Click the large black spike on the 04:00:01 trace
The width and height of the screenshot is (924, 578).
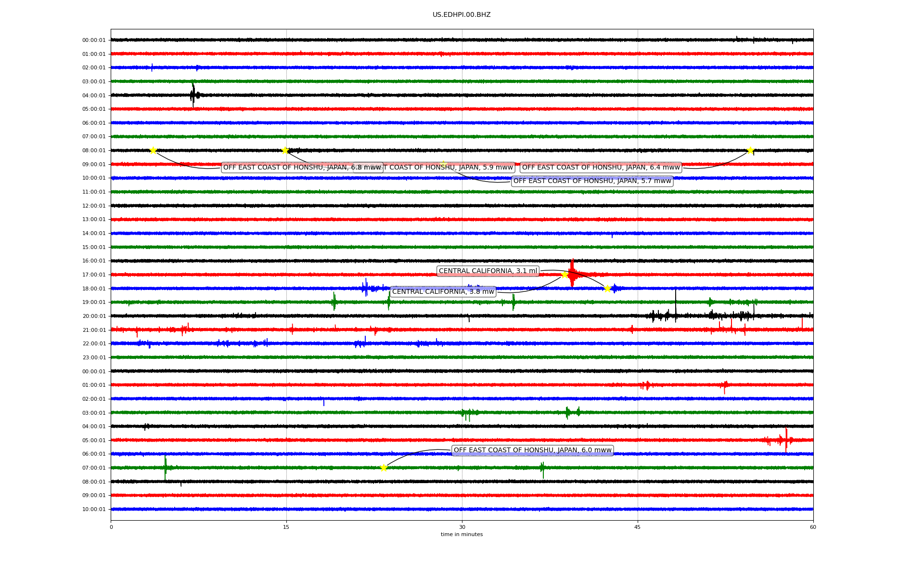[192, 95]
